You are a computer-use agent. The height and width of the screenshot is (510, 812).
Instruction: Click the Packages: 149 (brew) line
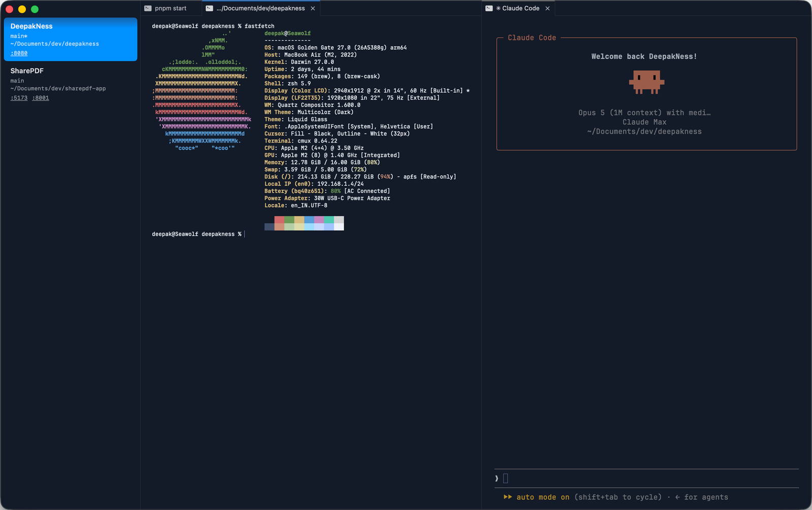coord(322,76)
